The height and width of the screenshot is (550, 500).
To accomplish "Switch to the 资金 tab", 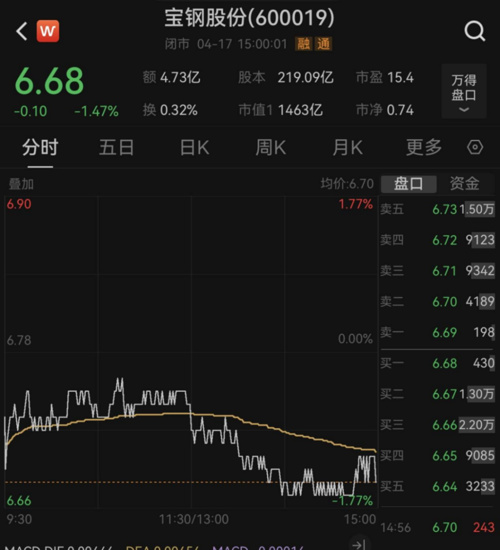I will 465,184.
